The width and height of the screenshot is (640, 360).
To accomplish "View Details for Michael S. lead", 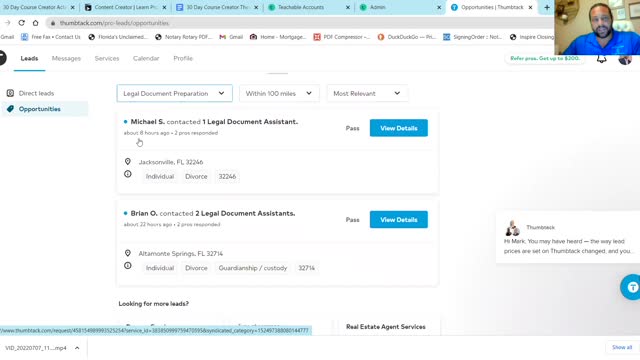I will 399,128.
